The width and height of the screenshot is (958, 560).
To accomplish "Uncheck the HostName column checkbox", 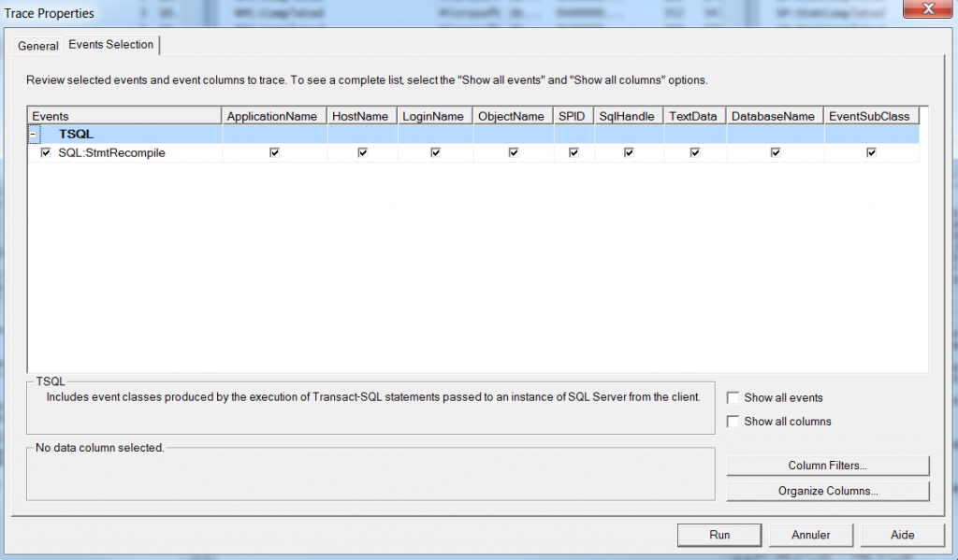I will 362,152.
